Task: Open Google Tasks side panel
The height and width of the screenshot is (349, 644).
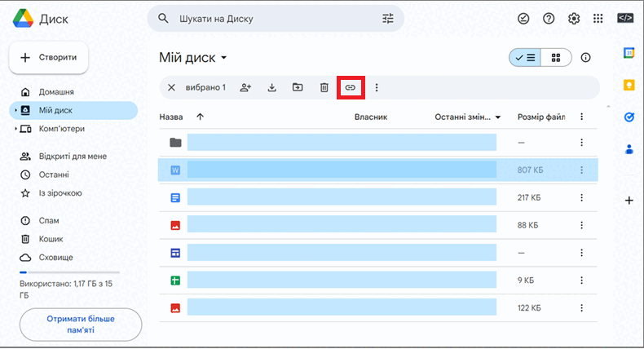Action: (x=629, y=117)
